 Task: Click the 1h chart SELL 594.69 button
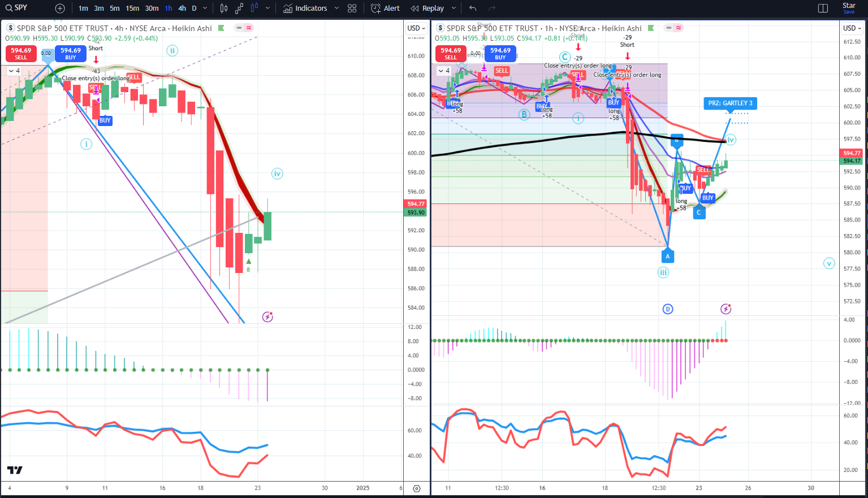451,53
